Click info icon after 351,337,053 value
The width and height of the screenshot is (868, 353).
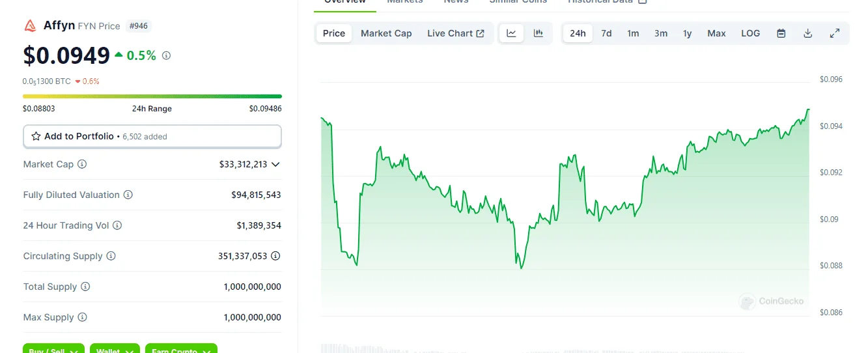pyautogui.click(x=276, y=256)
